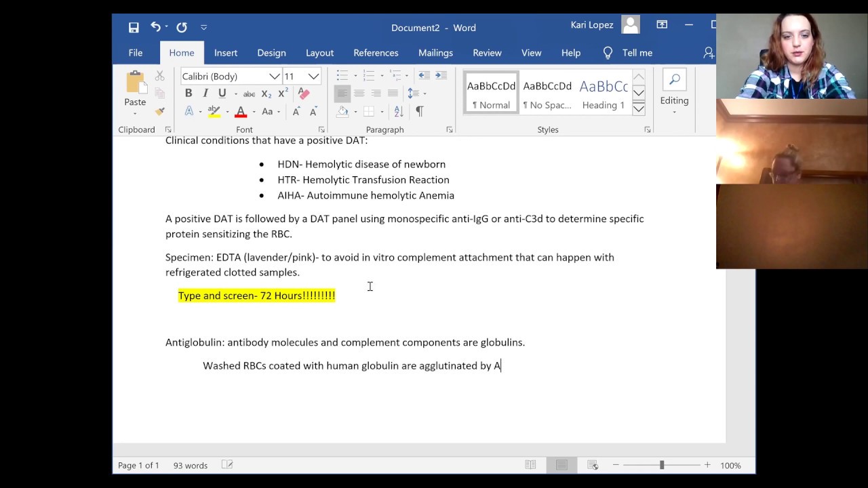Viewport: 868px width, 488px height.
Task: Open the Editing group menu
Action: pos(675,93)
